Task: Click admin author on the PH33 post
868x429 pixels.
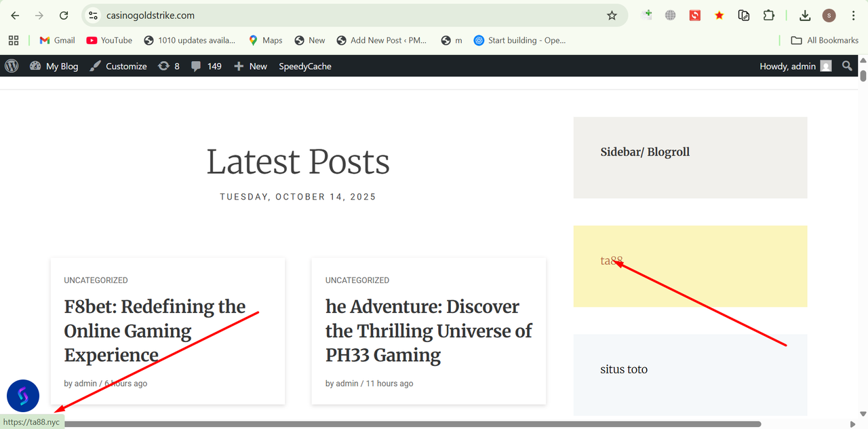Action: tap(347, 384)
